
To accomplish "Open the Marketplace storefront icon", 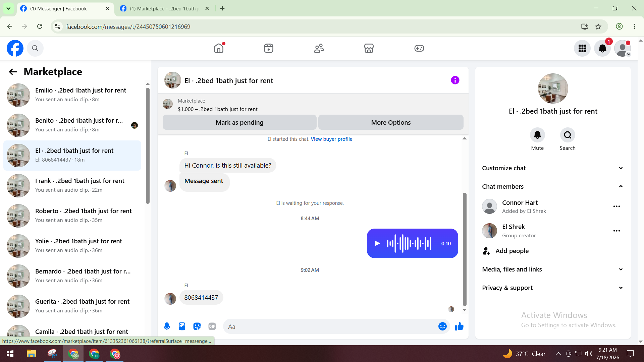I will [x=369, y=48].
